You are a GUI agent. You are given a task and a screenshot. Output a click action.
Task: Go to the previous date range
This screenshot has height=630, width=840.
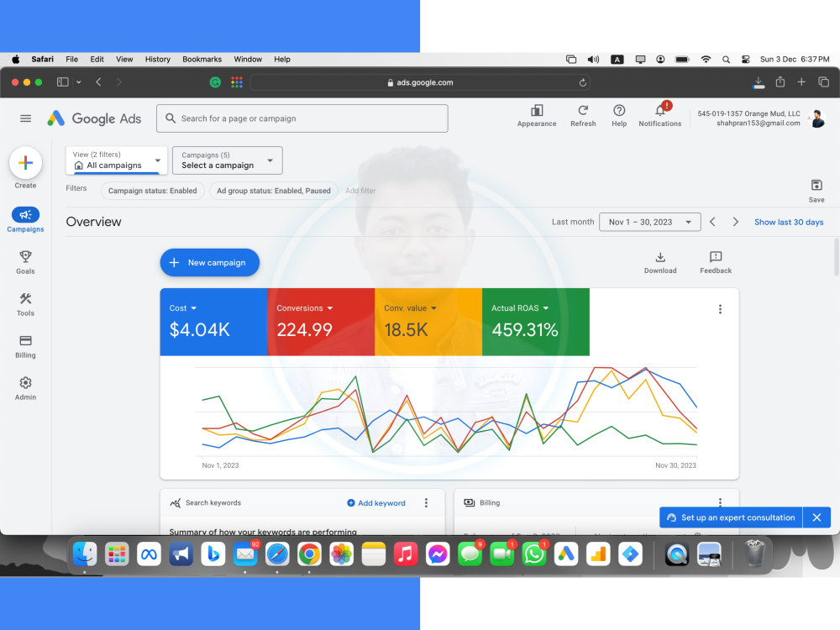point(712,222)
